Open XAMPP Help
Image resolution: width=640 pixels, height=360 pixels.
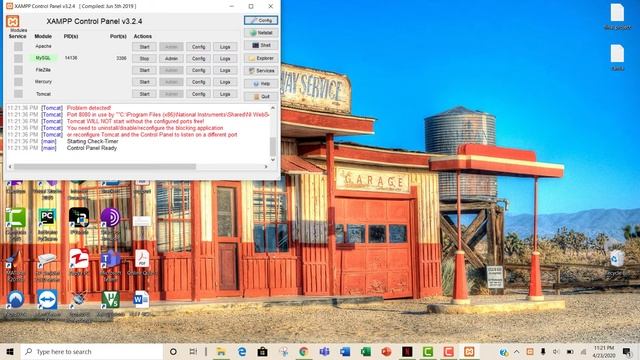(x=261, y=84)
